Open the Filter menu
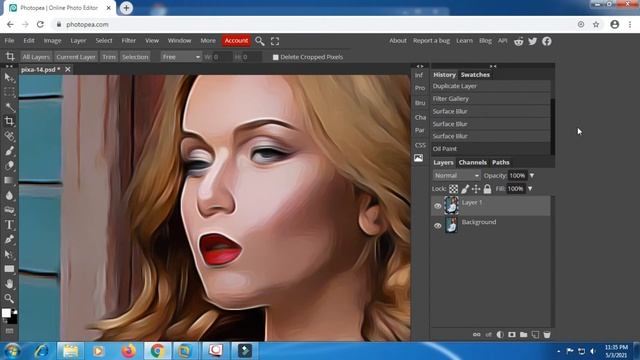The height and width of the screenshot is (360, 640). 129,41
